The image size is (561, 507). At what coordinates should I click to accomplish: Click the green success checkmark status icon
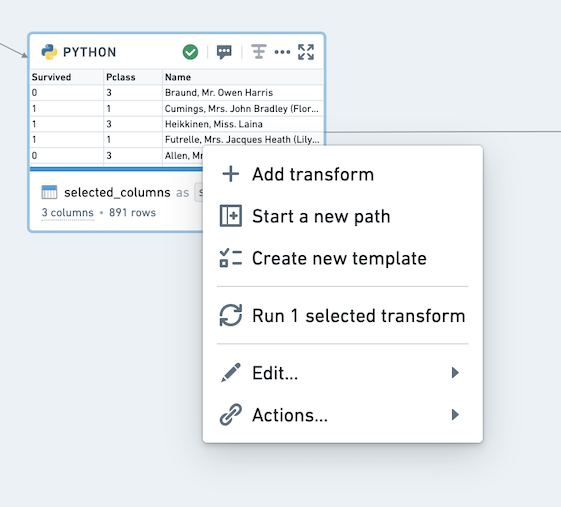(x=190, y=52)
